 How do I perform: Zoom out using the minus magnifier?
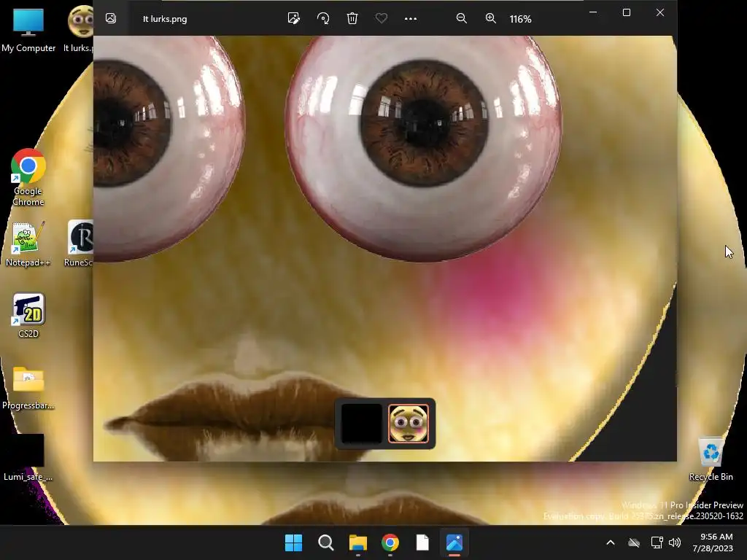(x=461, y=18)
